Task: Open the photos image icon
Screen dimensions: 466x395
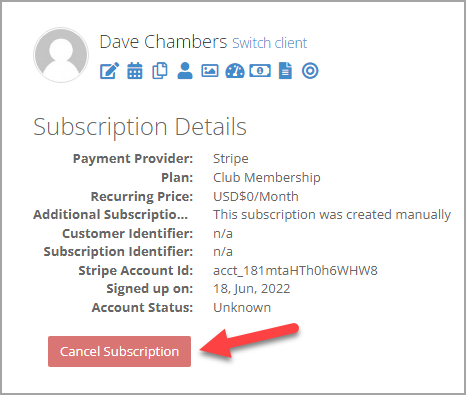Action: [210, 71]
